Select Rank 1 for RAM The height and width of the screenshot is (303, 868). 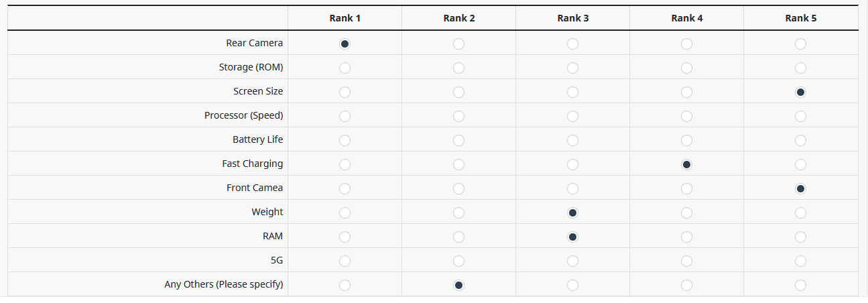pyautogui.click(x=345, y=237)
